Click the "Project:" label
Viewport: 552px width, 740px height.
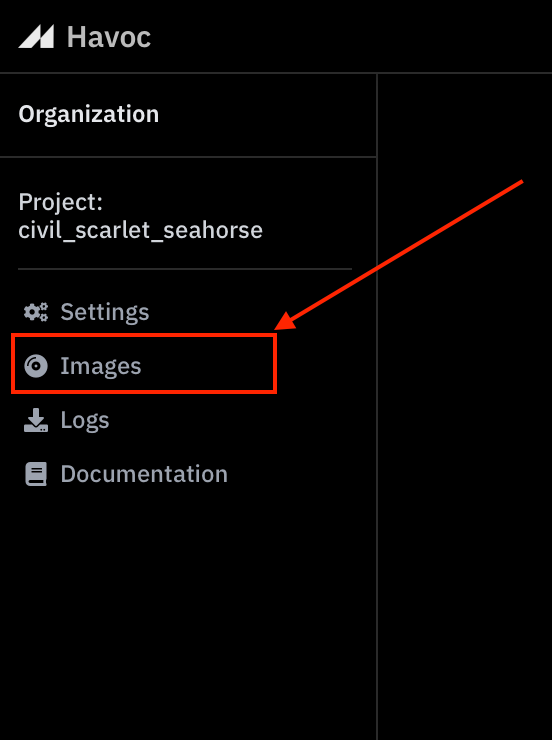pyautogui.click(x=61, y=203)
